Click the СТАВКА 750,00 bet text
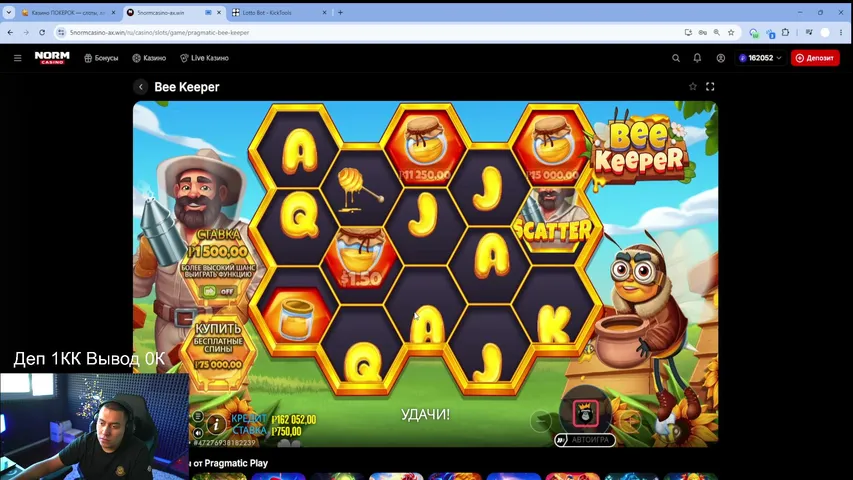The width and height of the screenshot is (853, 480). (x=267, y=431)
